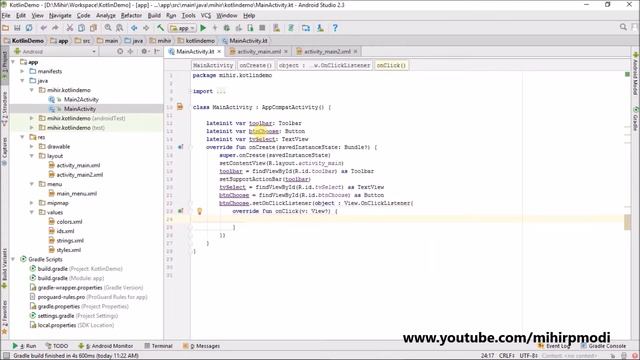Viewport: 640px width, 360px height.
Task: Collapse the app module tree node
Action: pos(13,62)
